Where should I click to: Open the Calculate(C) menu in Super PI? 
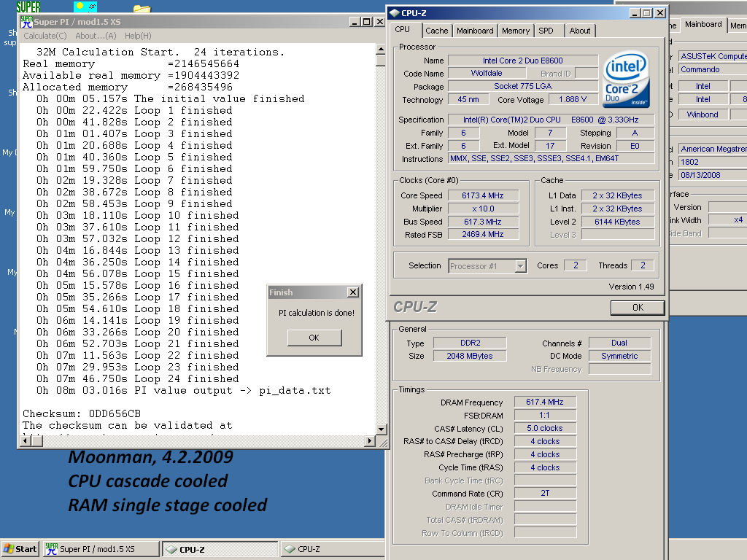click(45, 36)
